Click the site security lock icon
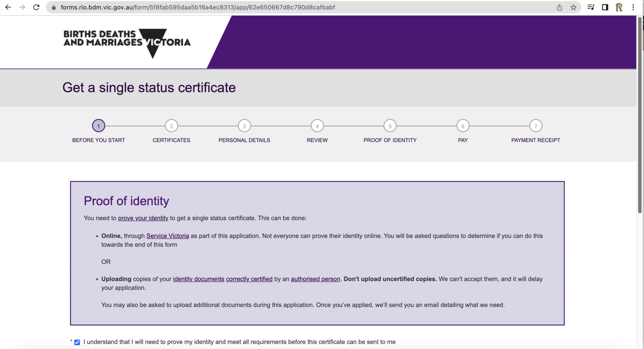 [53, 7]
